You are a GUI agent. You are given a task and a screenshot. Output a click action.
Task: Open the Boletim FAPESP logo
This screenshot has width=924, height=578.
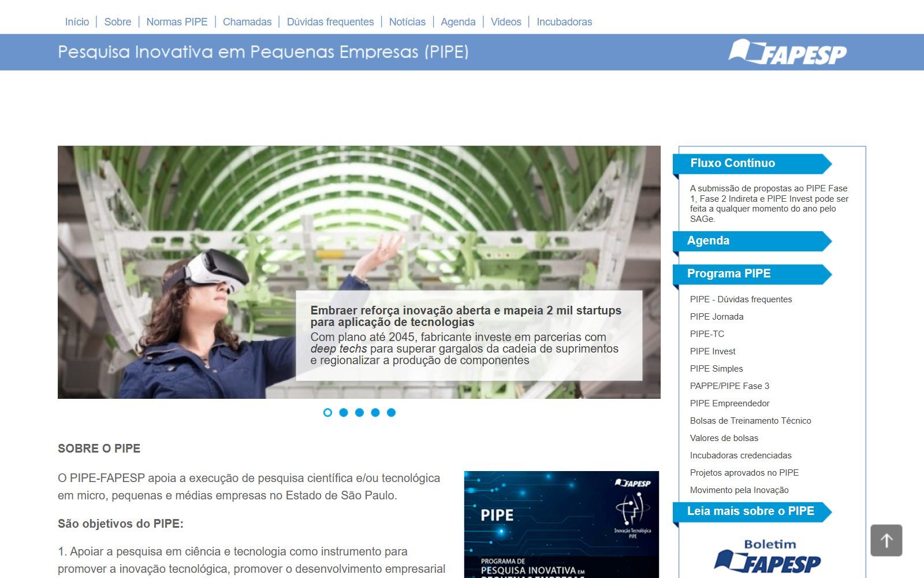[767, 556]
